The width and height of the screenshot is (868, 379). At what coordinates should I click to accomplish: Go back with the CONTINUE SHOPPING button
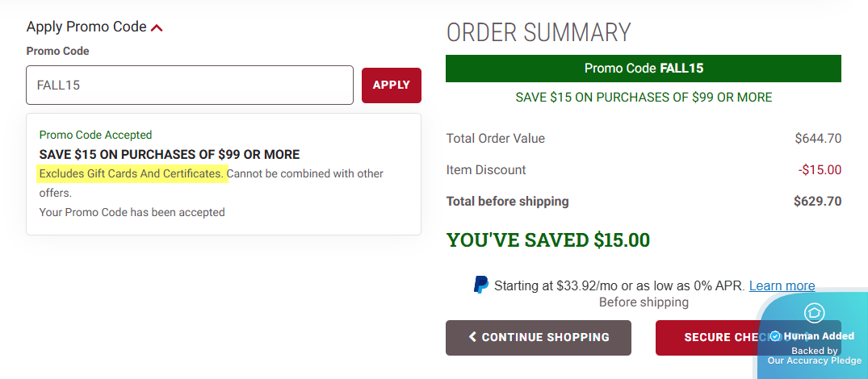coord(539,337)
